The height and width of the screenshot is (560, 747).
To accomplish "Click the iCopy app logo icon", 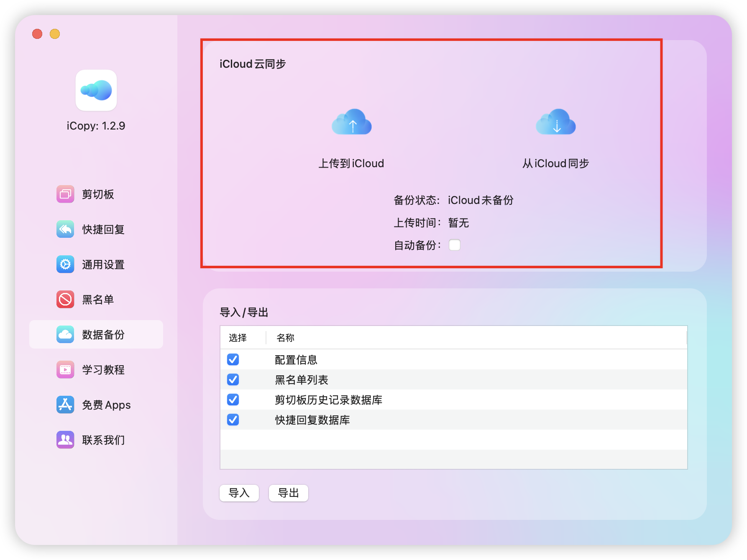I will 96,90.
